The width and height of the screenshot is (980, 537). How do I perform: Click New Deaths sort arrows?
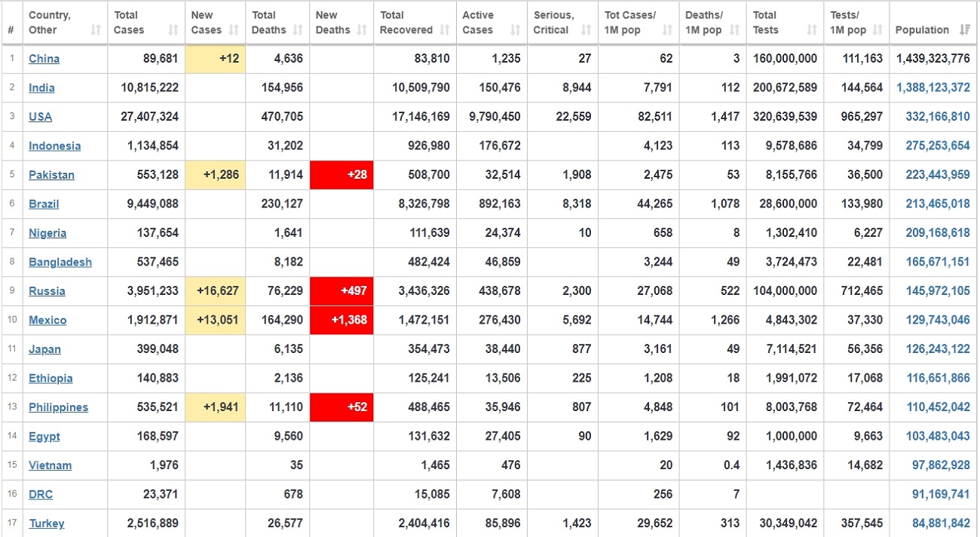tap(362, 30)
